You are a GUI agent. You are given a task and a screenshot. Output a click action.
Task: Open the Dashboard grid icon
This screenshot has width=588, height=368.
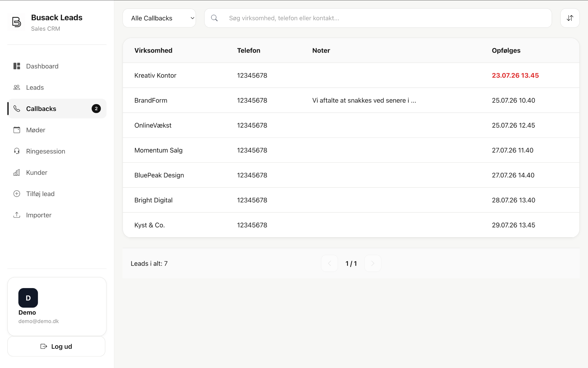tap(17, 66)
